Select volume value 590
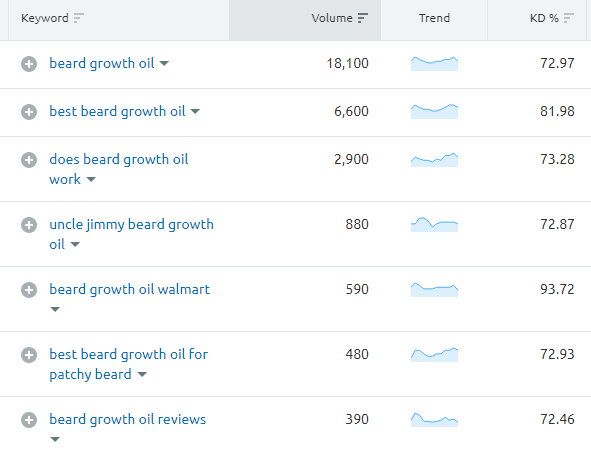Viewport: 591px width, 452px height. [357, 290]
